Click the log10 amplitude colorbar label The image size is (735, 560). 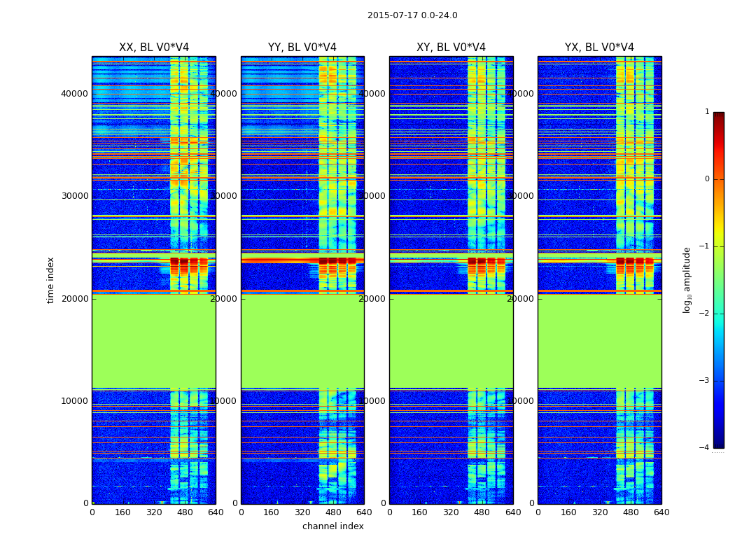(687, 280)
